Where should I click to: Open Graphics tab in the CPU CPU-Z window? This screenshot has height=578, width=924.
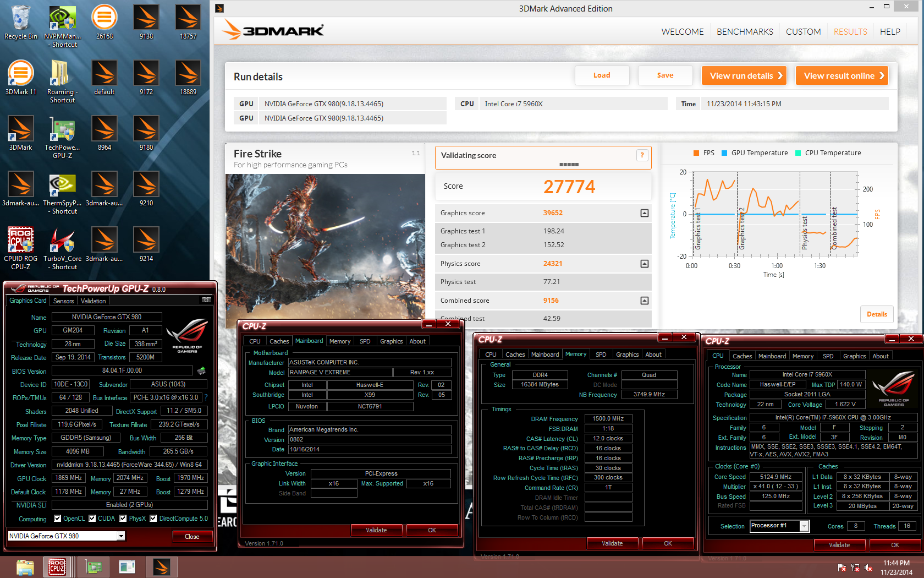tap(855, 356)
